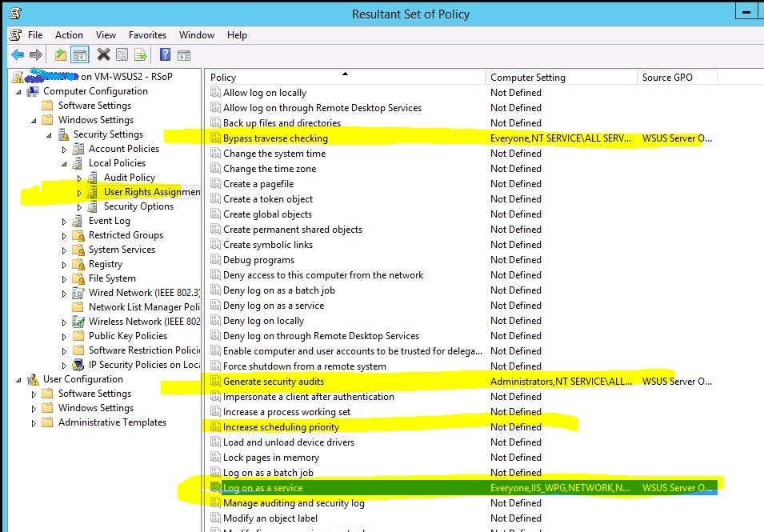Click the back navigation arrow icon
Screen dimensions: 764x532
point(18,54)
